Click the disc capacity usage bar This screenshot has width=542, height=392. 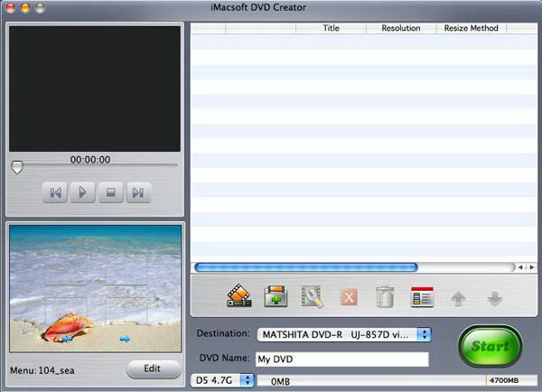397,380
